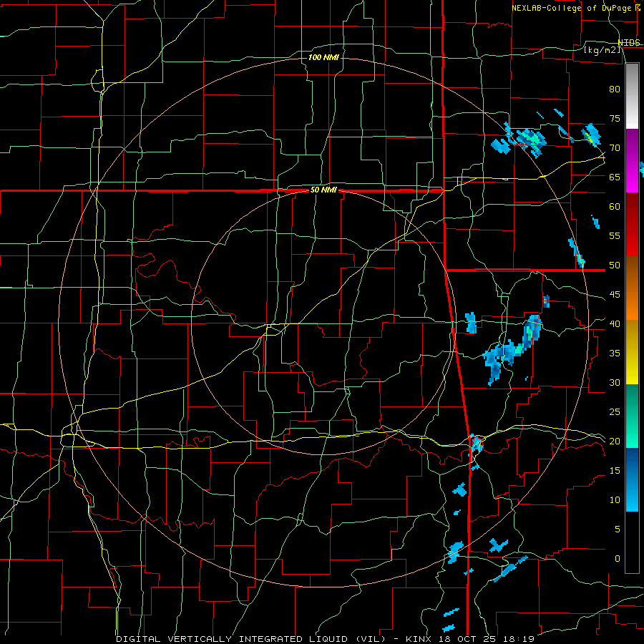The image size is (644, 644).
Task: Click the scale value 60
Action: click(x=615, y=207)
